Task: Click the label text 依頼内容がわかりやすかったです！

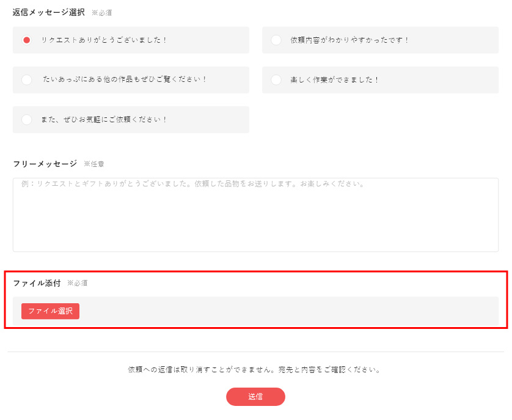Action: (x=349, y=40)
